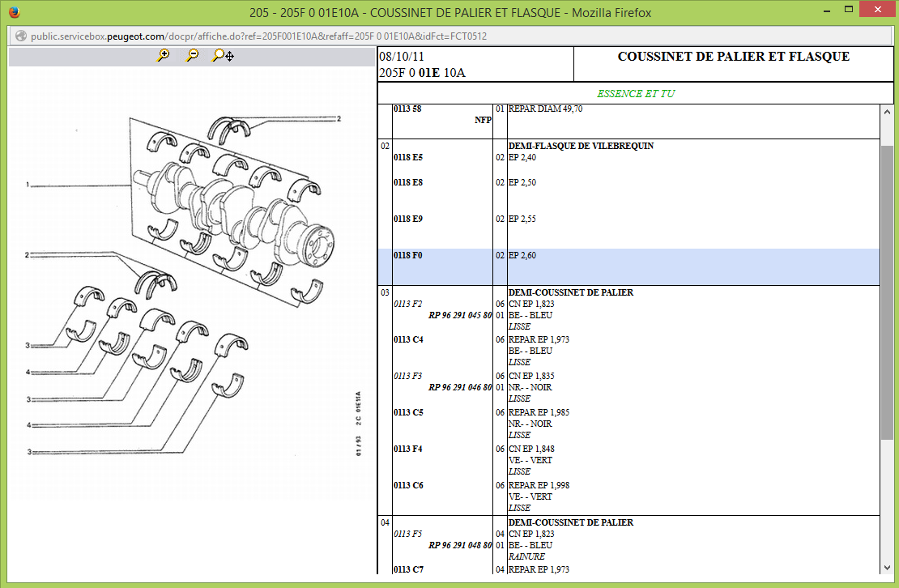Close the Firefox popup window

click(879, 10)
